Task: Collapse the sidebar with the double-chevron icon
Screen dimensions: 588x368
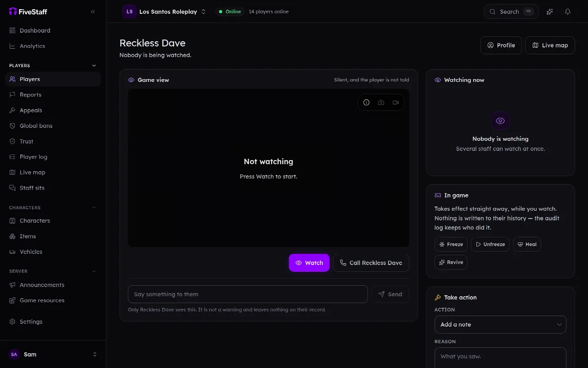Action: point(93,11)
